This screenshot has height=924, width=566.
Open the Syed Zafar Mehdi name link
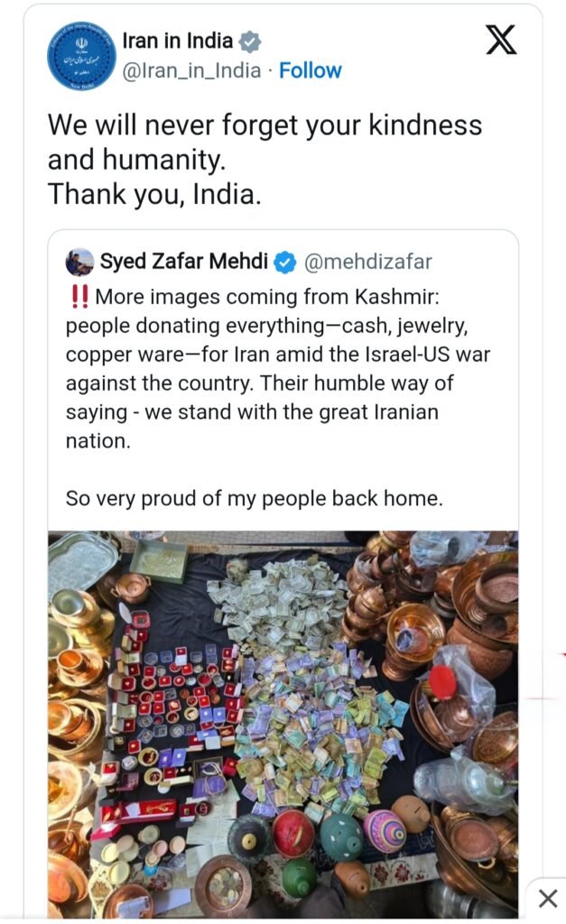pos(183,263)
